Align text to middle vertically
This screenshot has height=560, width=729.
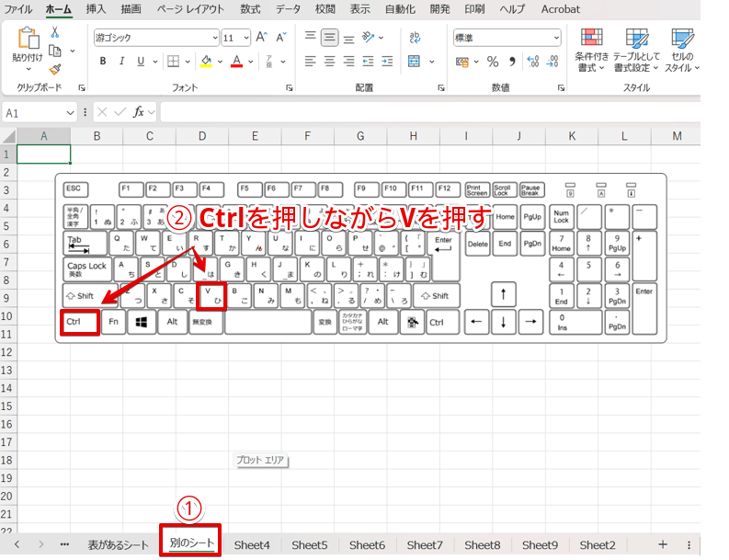click(330, 37)
